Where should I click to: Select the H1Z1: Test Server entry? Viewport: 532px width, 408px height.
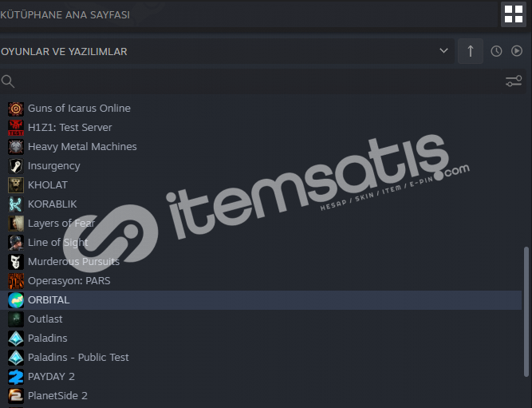tap(261, 128)
